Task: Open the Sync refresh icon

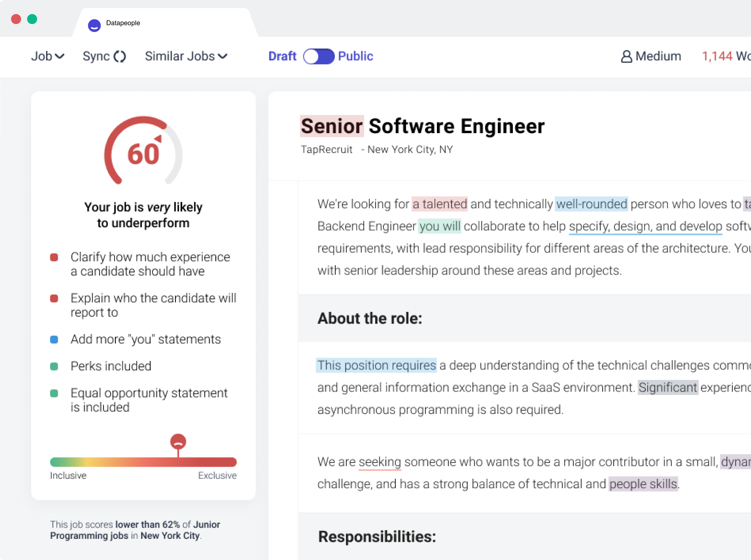Action: [x=120, y=56]
